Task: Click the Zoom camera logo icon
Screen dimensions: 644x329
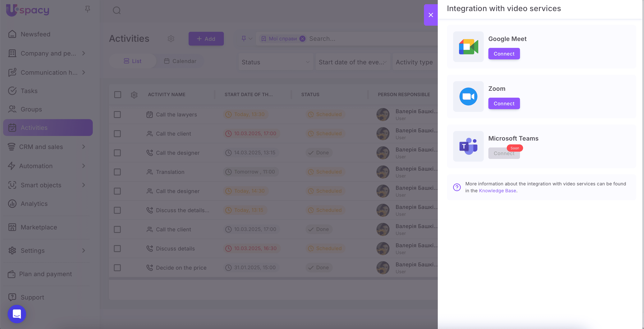Action: pyautogui.click(x=468, y=97)
